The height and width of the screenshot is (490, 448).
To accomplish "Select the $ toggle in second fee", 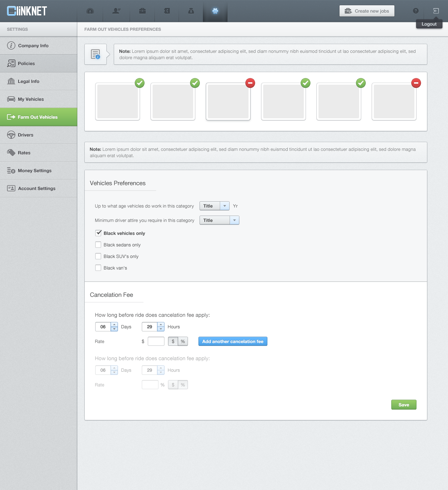I will (173, 385).
